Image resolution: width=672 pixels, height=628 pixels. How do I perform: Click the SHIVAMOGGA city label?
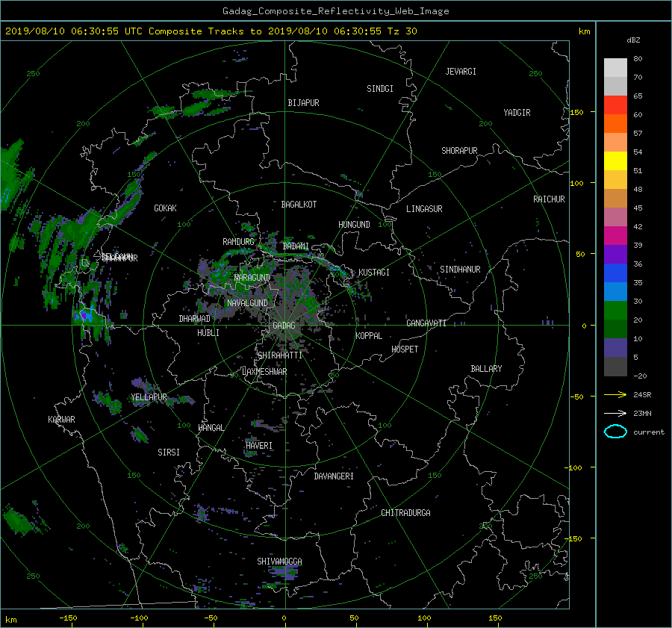[279, 562]
